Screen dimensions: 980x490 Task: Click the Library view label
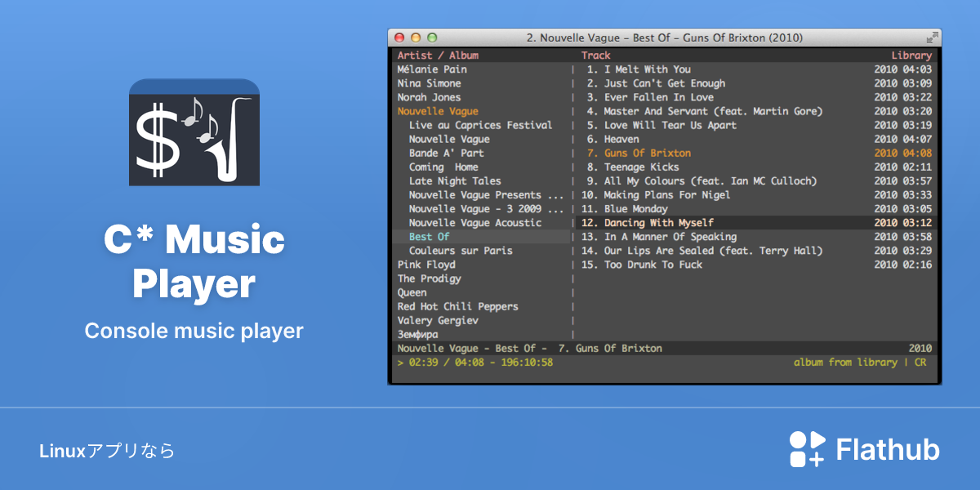[911, 56]
